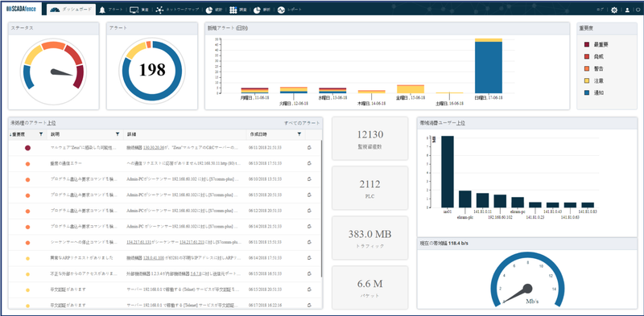Viewport: 644px width, 316px height.
Task: Click the ステータス gauge needle
Action: click(x=62, y=72)
